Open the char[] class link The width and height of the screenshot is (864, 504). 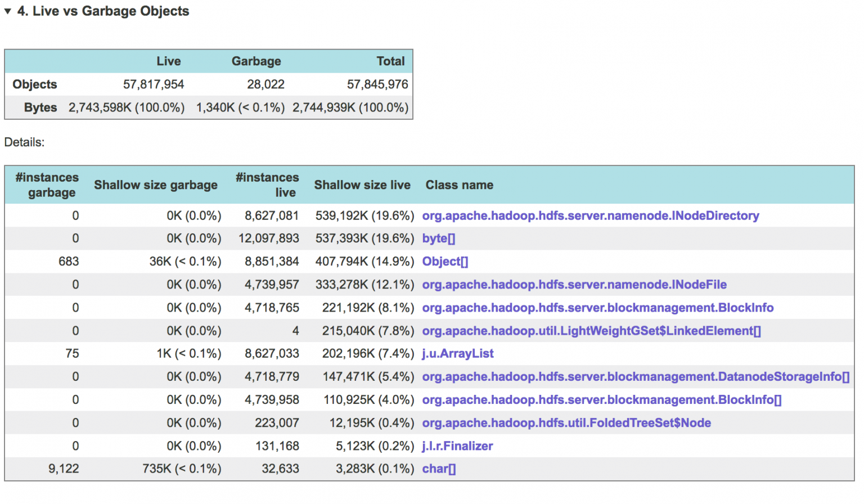point(438,469)
